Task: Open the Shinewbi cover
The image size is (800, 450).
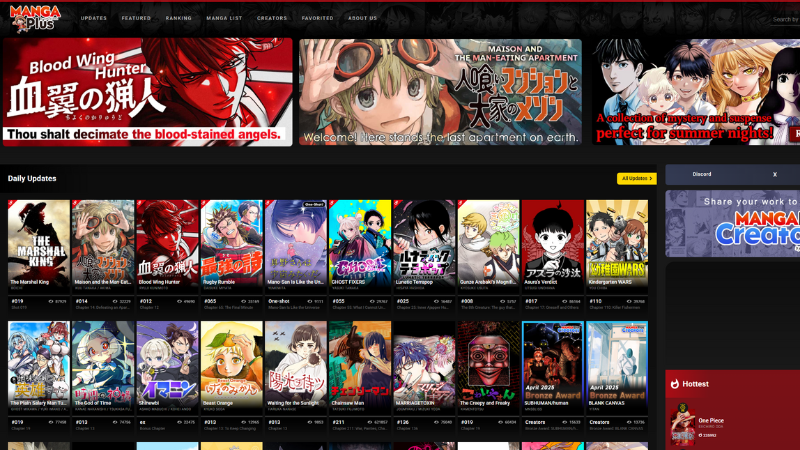Action: [167, 367]
